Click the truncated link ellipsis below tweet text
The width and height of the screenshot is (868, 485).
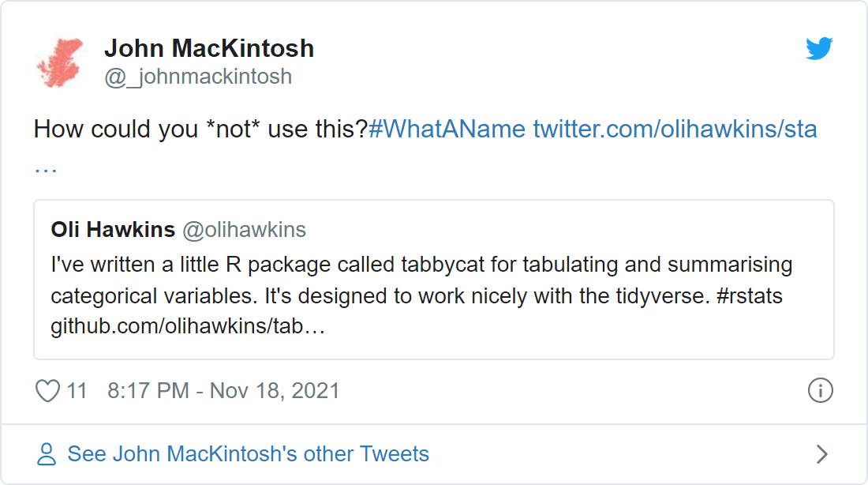coord(46,168)
